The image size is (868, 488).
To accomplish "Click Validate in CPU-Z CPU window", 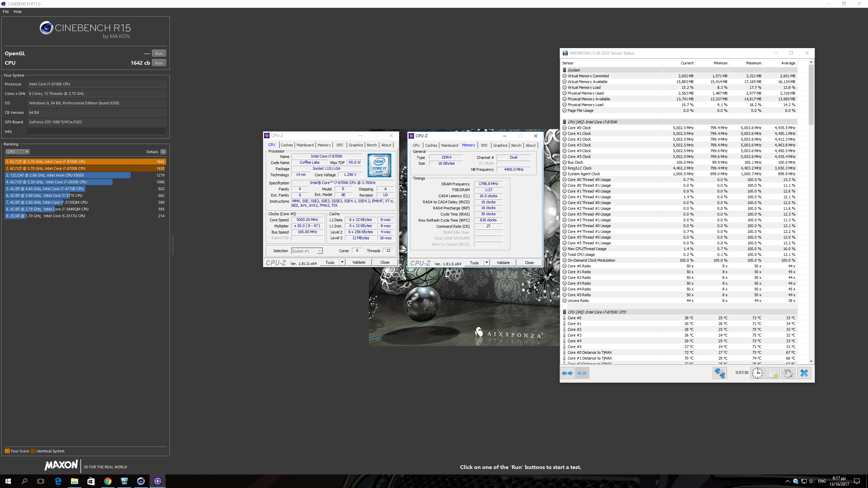I will tap(359, 262).
